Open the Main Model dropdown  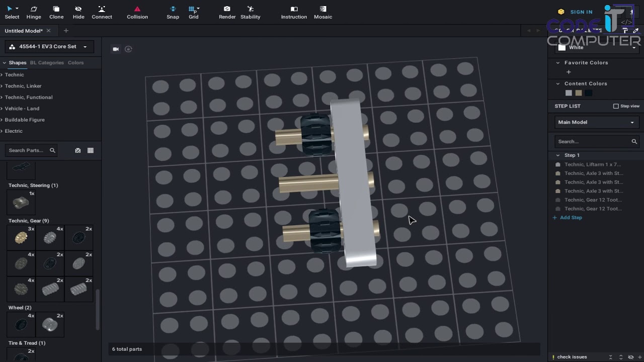point(597,122)
